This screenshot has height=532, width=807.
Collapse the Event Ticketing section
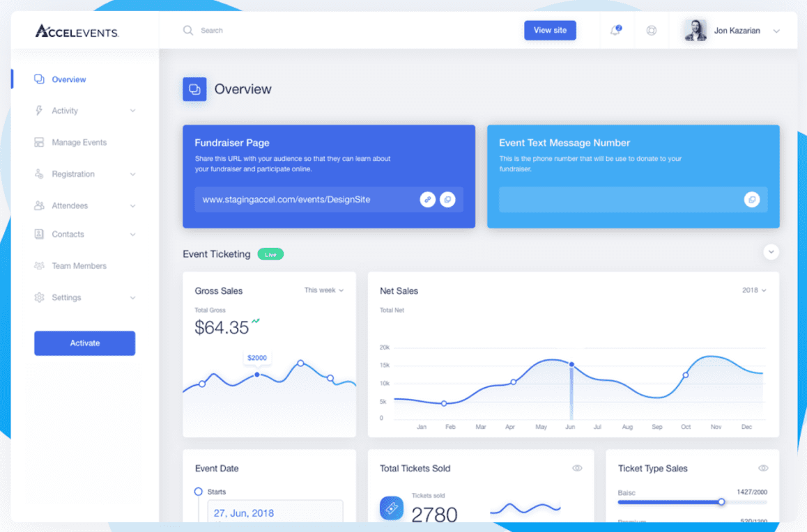pyautogui.click(x=771, y=251)
